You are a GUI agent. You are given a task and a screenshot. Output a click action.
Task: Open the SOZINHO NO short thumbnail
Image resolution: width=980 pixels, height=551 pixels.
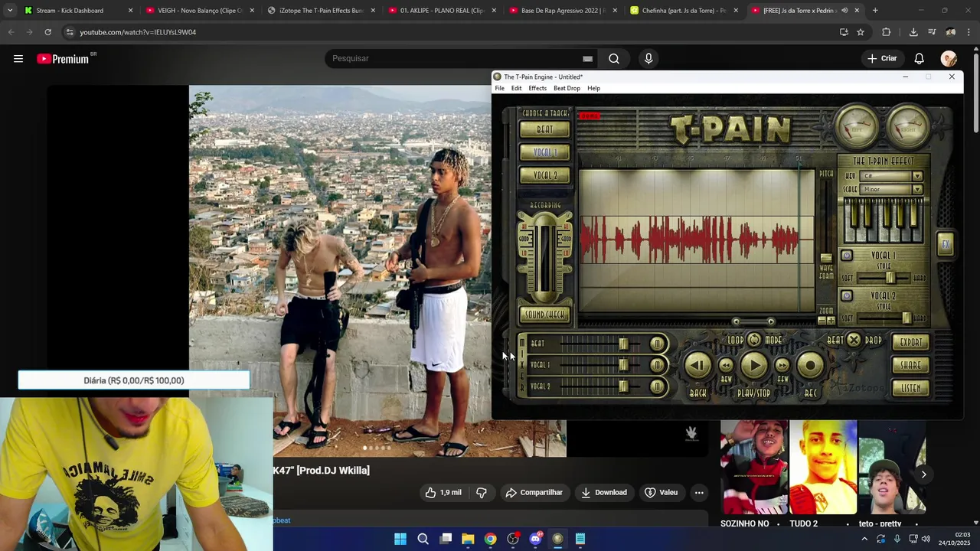coord(754,467)
